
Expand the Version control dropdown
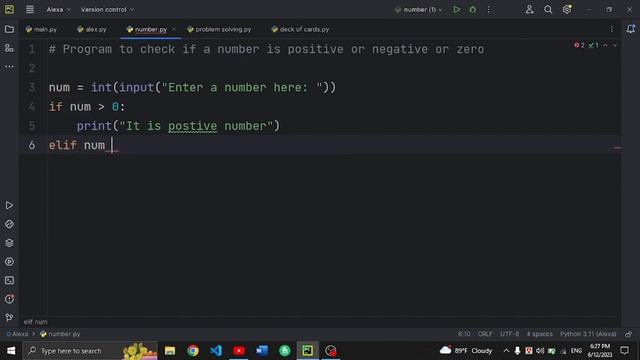(x=107, y=9)
